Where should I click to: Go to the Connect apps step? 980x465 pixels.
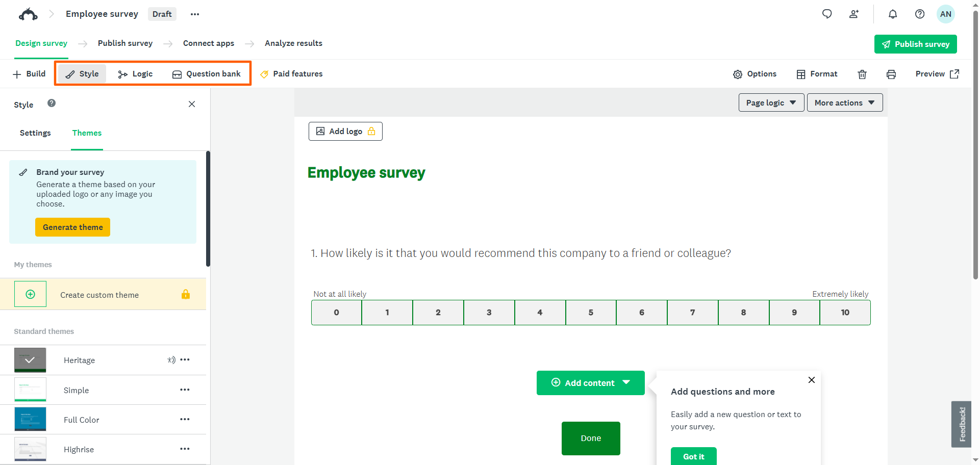point(209,43)
